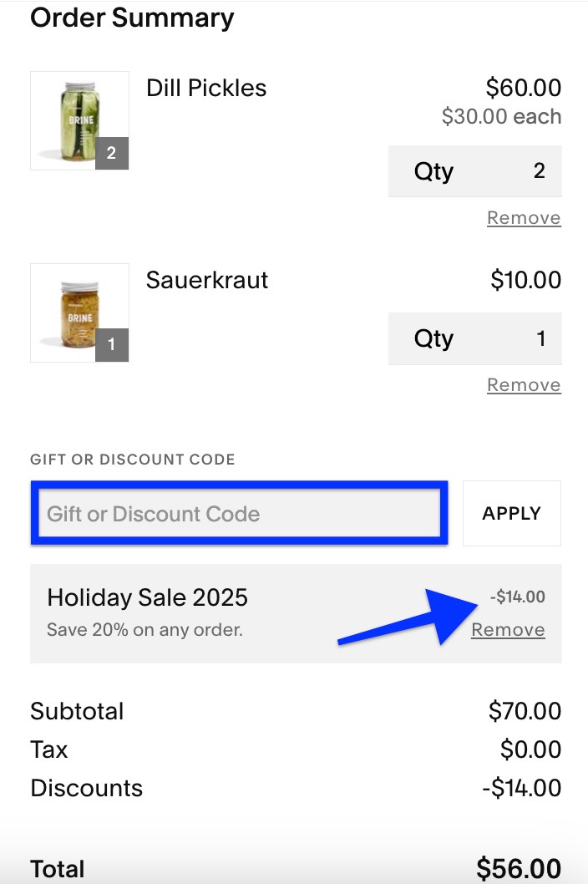588x884 pixels.
Task: Click the Order Summary heading
Action: click(x=132, y=18)
